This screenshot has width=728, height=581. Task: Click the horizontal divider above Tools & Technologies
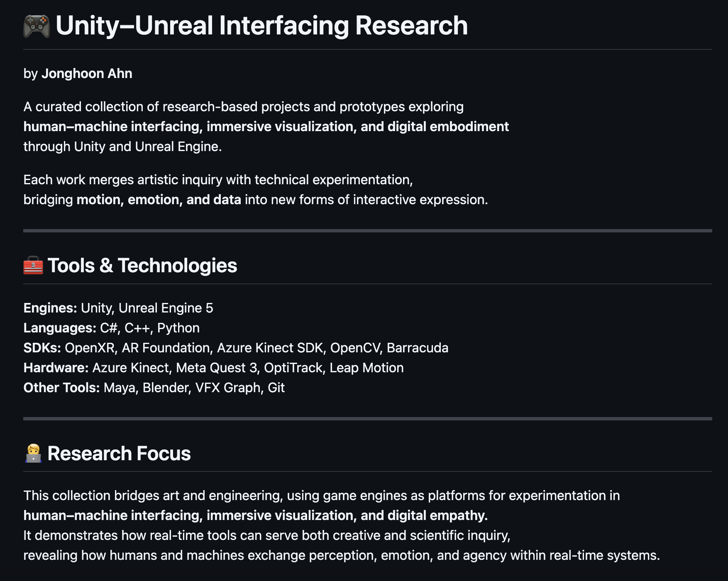(x=368, y=231)
